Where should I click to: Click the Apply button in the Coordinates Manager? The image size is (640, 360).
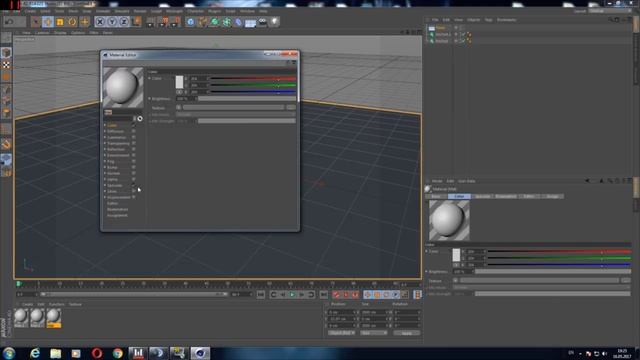point(407,333)
